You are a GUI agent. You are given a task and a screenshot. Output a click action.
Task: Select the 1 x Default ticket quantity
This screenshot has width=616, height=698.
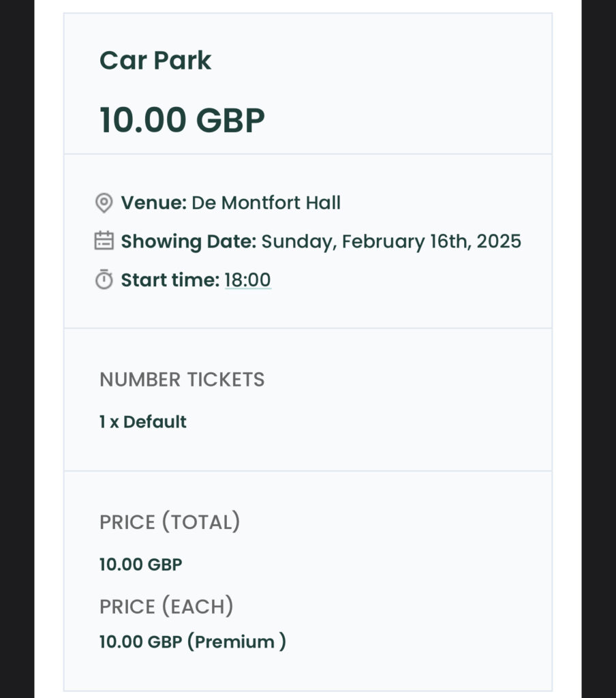pyautogui.click(x=143, y=422)
